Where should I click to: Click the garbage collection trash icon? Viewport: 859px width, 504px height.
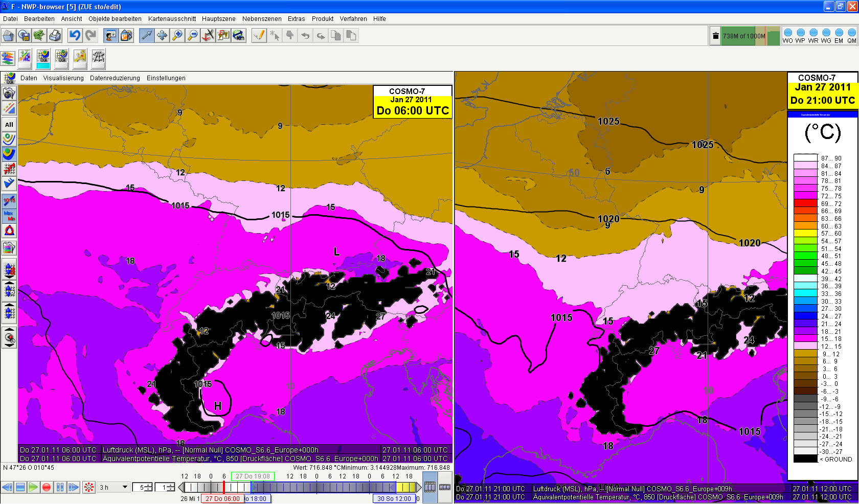point(715,36)
